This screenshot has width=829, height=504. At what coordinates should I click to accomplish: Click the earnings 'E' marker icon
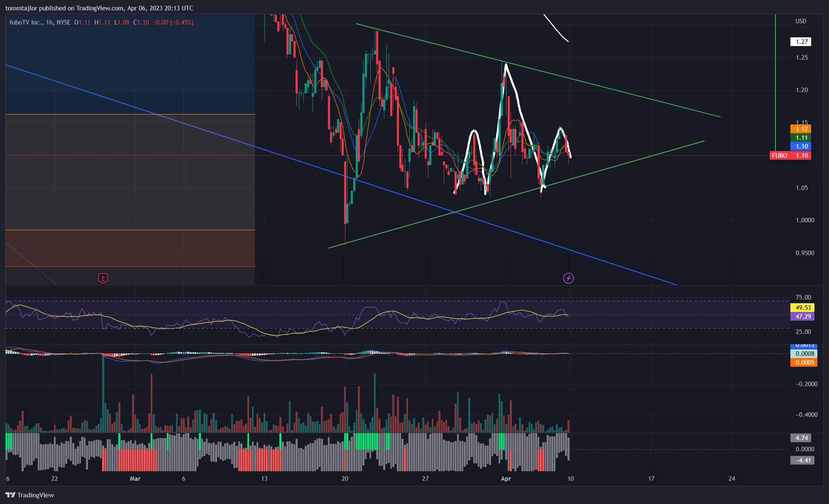[103, 278]
